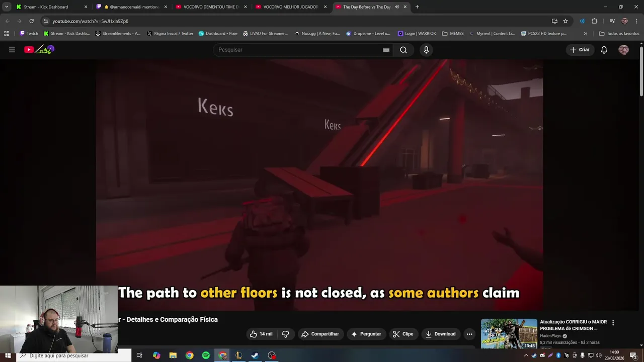Mute the audio on The Day Before tab
Screen dimensions: 644x362
tap(397, 7)
